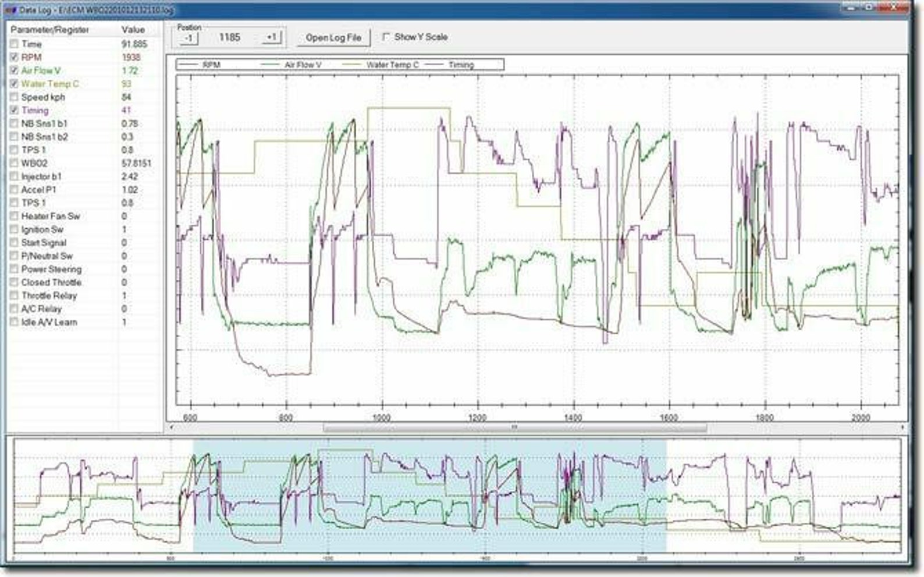The image size is (924, 577).
Task: Click the Parameter/Register column header
Action: pyautogui.click(x=50, y=30)
